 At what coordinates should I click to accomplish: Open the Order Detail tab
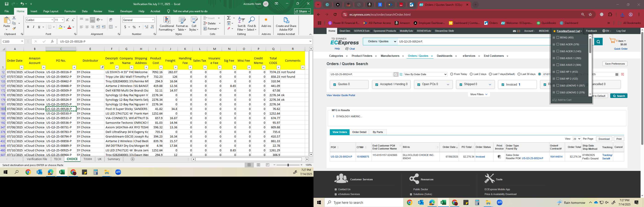point(359,132)
